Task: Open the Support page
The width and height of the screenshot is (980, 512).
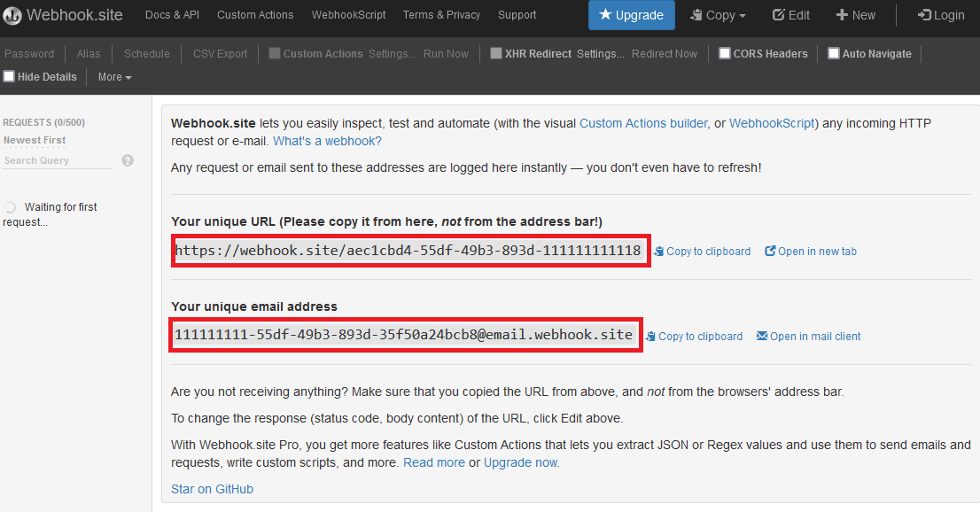Action: click(x=517, y=14)
